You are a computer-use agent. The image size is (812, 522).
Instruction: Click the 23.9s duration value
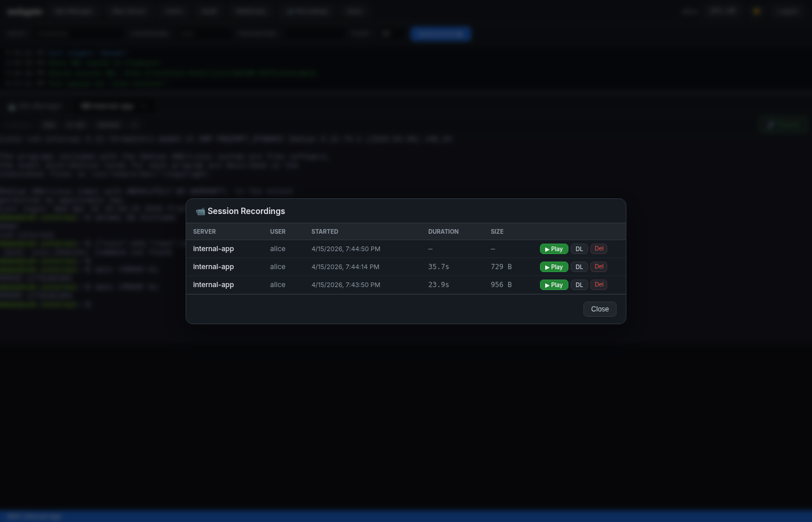pyautogui.click(x=438, y=285)
